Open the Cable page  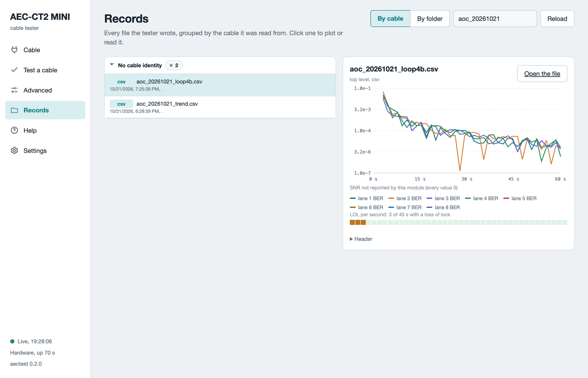[x=45, y=50]
